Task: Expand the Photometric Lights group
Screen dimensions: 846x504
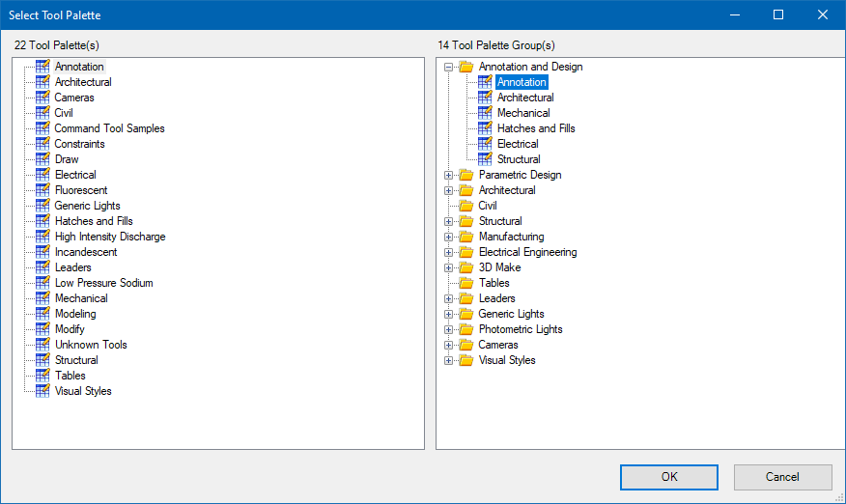Action: click(448, 329)
